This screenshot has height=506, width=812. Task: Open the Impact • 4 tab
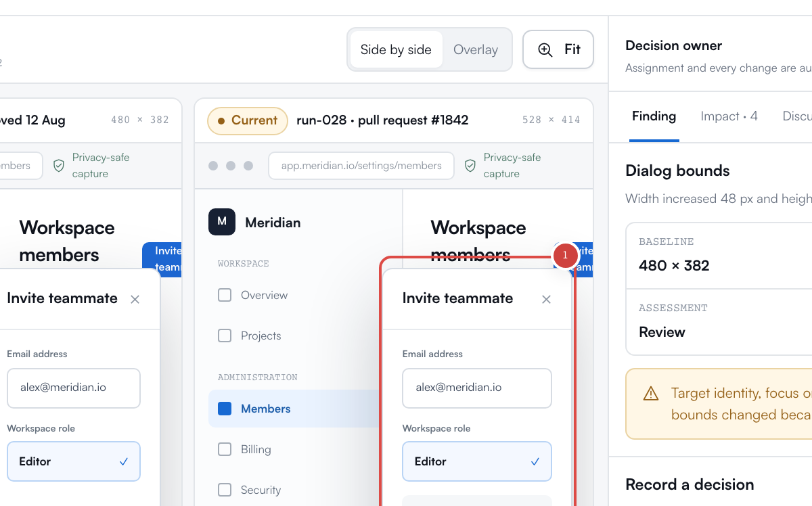[729, 116]
